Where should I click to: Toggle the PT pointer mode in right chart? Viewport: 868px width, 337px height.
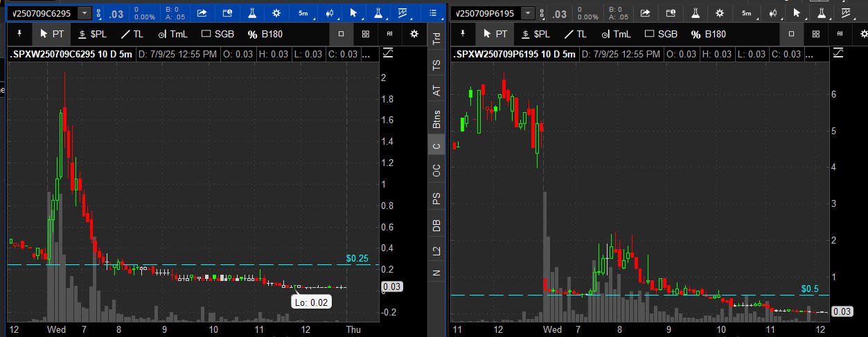click(495, 34)
